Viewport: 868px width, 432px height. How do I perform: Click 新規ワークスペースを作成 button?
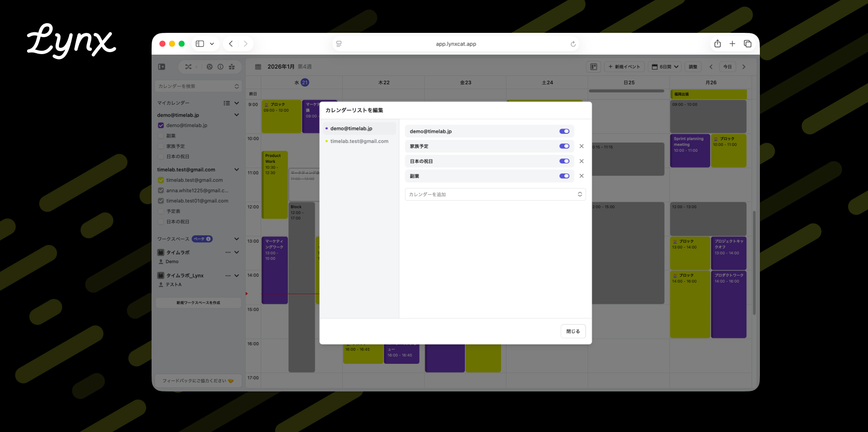pyautogui.click(x=198, y=302)
